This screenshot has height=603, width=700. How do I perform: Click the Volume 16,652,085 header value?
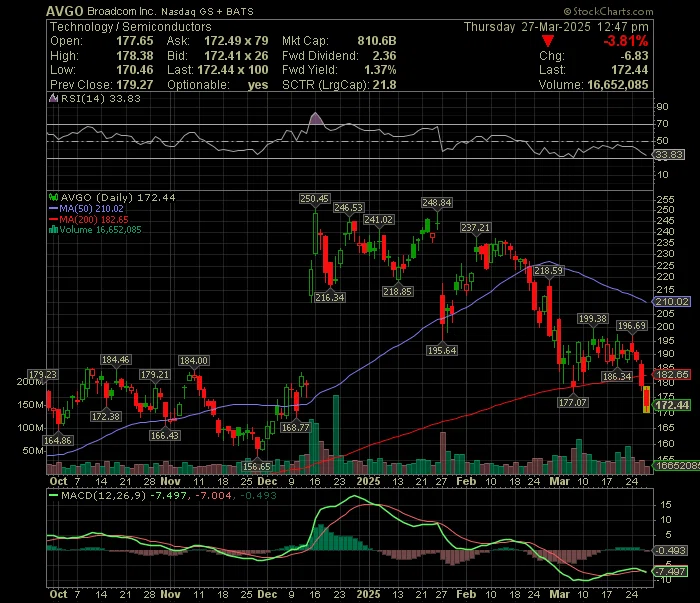(x=618, y=85)
